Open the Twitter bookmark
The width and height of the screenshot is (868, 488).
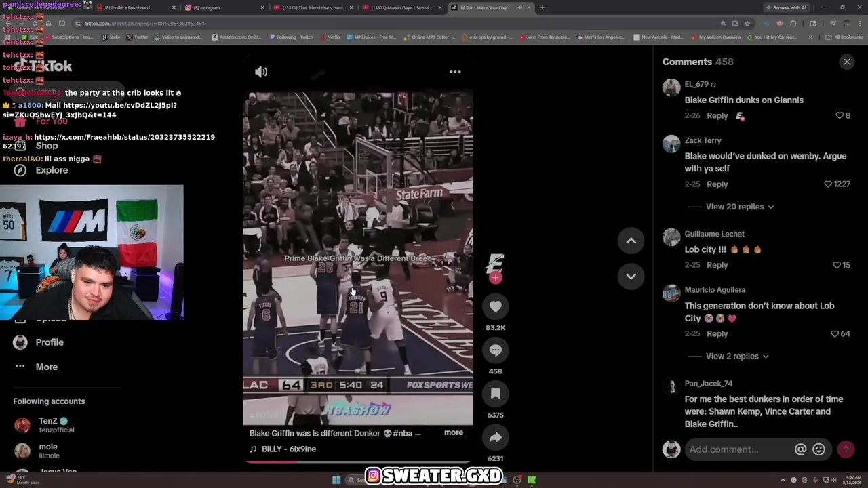click(137, 37)
